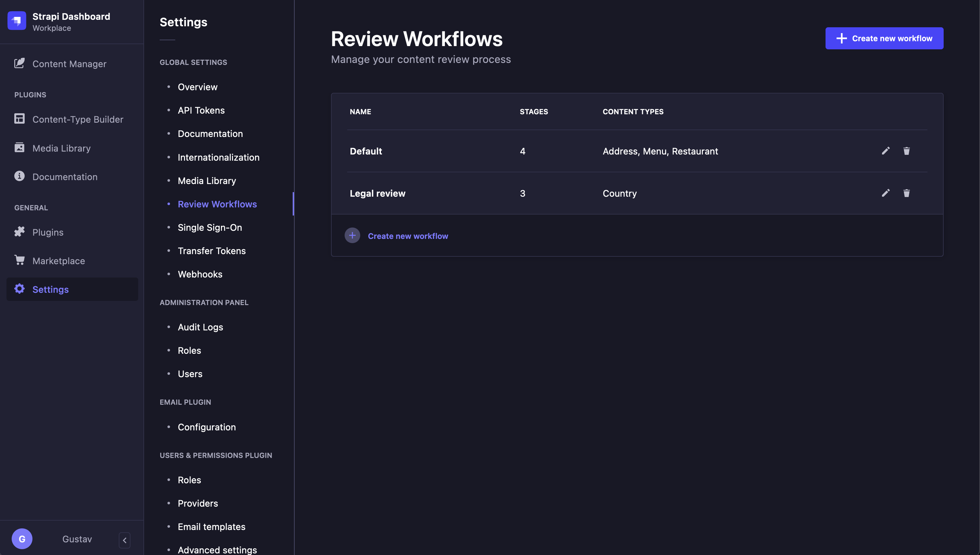Open the Plugins puzzle icon
The width and height of the screenshot is (980, 555).
point(19,232)
